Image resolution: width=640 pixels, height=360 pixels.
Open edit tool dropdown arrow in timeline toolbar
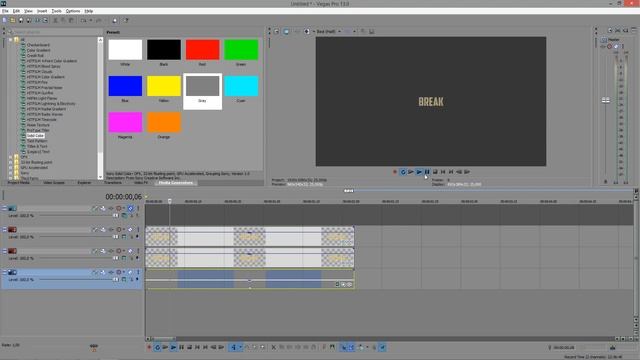click(x=240, y=347)
